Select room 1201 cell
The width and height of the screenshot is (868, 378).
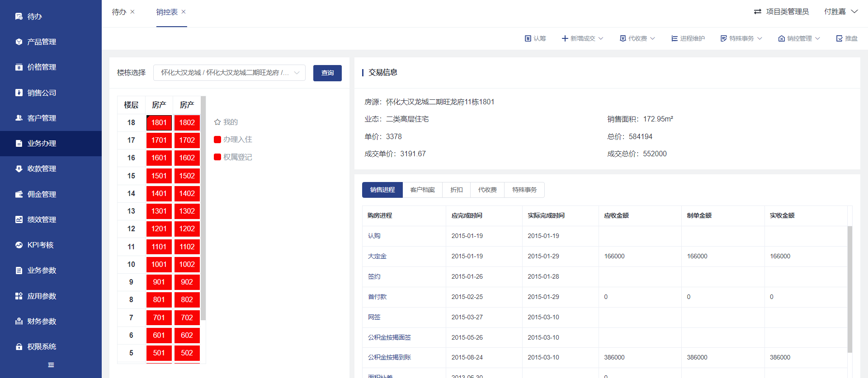click(159, 229)
